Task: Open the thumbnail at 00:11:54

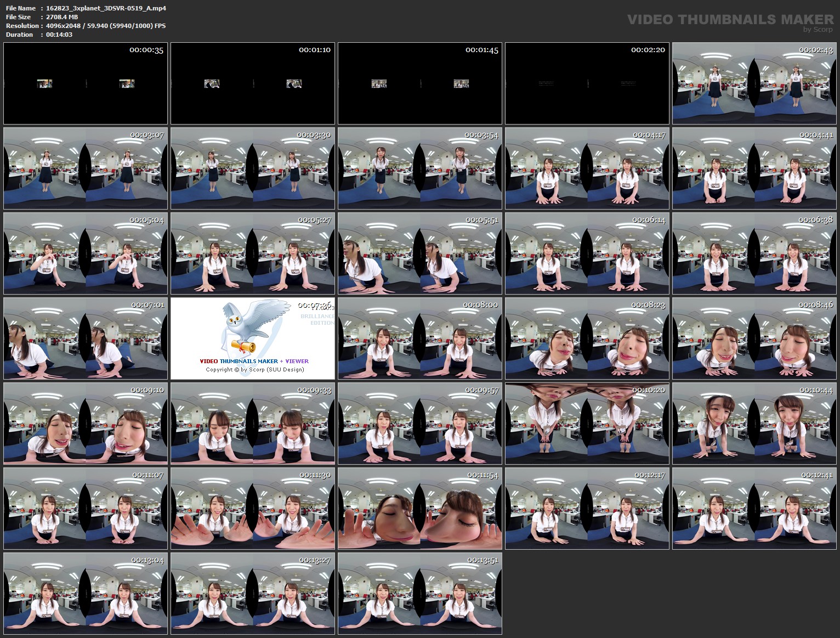Action: pos(419,509)
